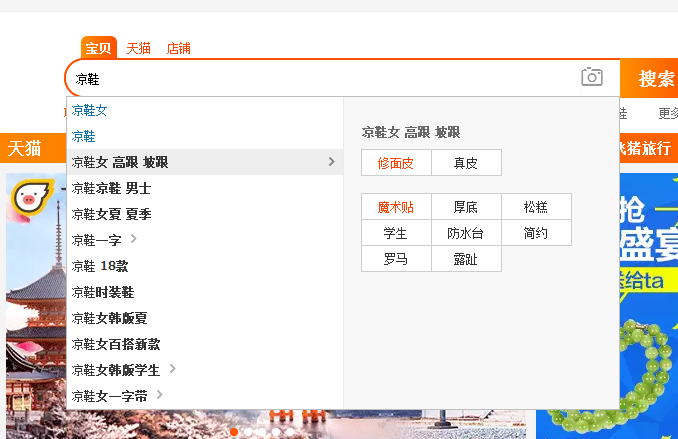Click the 更多 link beside search
The height and width of the screenshot is (439, 678).
[x=668, y=113]
